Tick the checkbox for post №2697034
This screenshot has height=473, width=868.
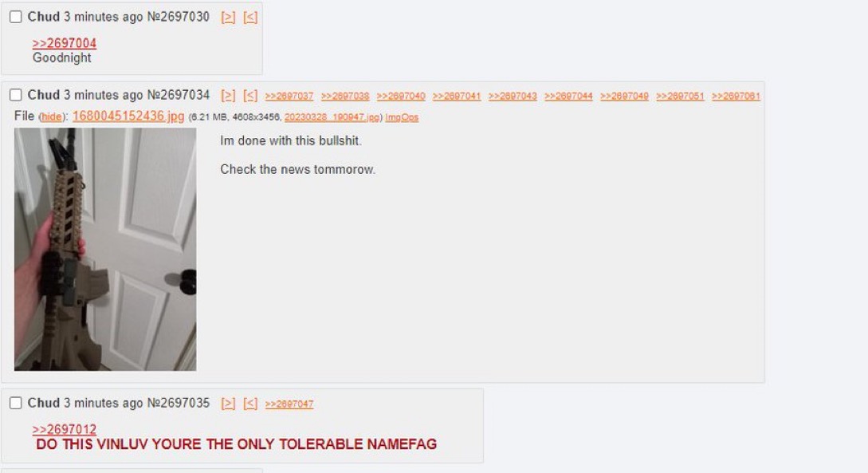pyautogui.click(x=16, y=95)
